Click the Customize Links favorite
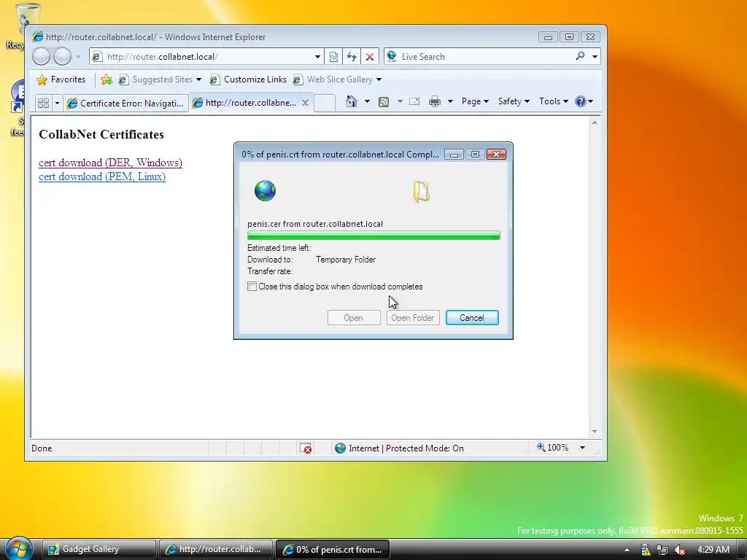This screenshot has width=747, height=560. coord(248,79)
